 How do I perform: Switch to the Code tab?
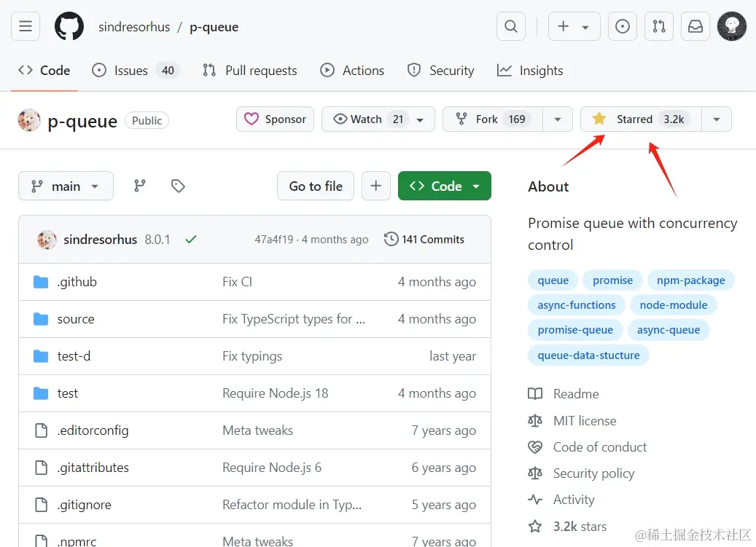44,71
